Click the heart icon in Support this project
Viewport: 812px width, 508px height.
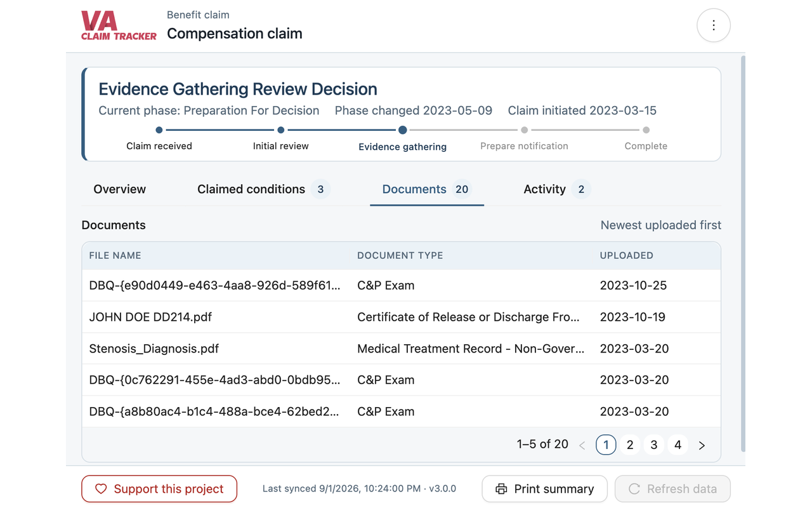click(101, 489)
